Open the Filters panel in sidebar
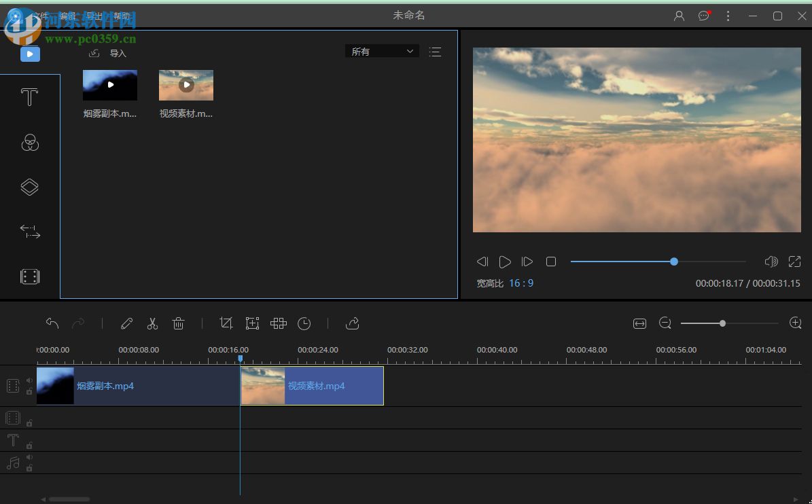This screenshot has height=504, width=812. coord(29,143)
